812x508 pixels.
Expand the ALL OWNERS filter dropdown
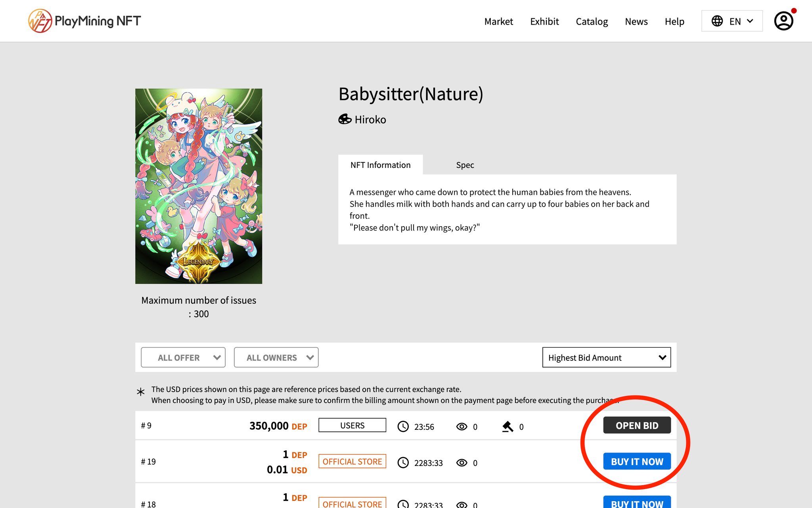pyautogui.click(x=276, y=358)
